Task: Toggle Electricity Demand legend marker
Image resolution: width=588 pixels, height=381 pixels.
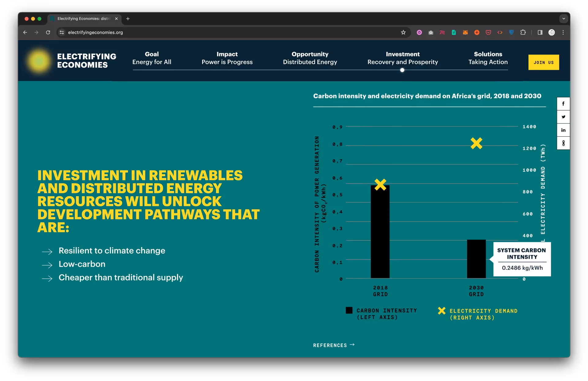Action: pos(441,311)
